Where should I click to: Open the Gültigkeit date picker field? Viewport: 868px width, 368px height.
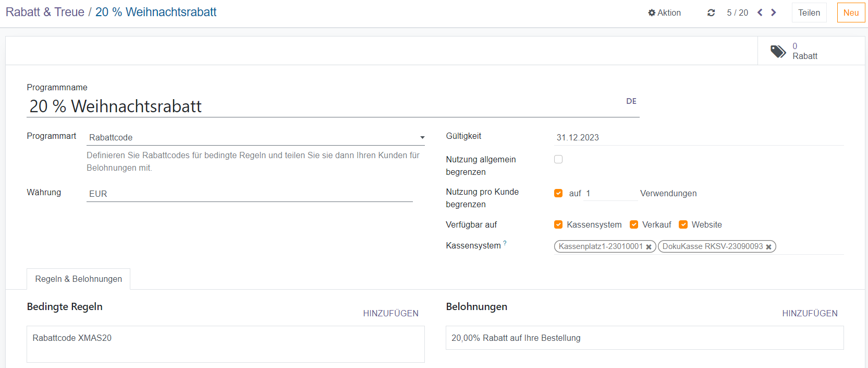[699, 137]
